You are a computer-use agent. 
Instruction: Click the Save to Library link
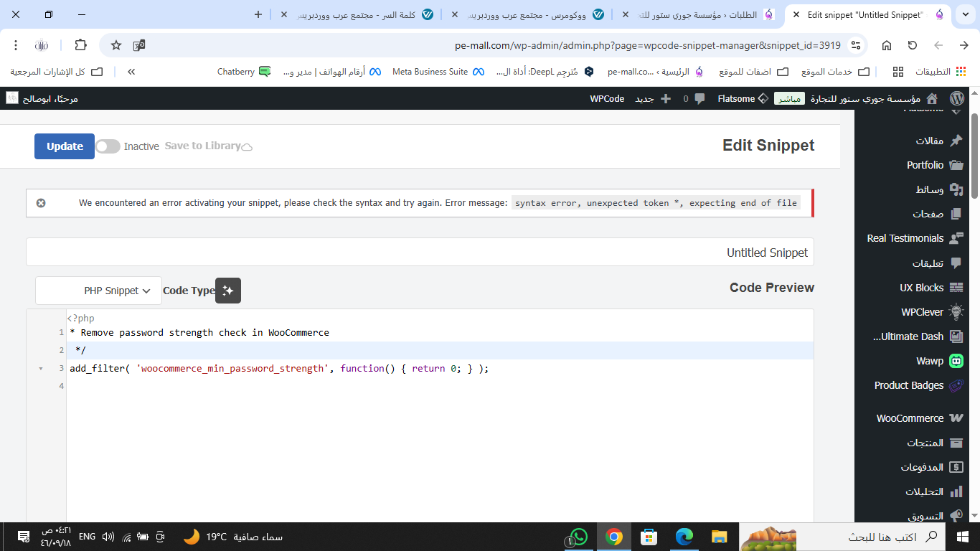tap(208, 146)
